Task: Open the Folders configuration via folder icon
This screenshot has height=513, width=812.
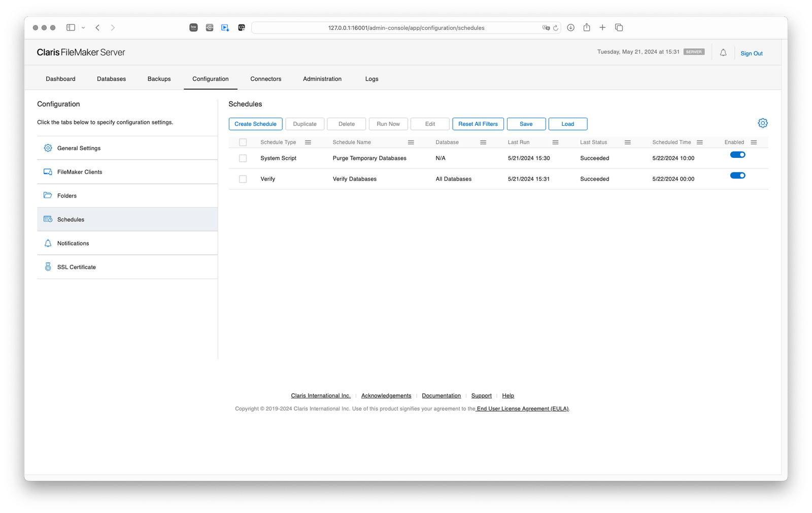Action: coord(48,195)
